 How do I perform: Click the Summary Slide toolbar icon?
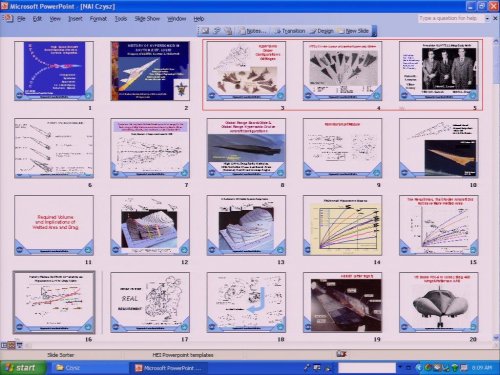click(x=228, y=31)
